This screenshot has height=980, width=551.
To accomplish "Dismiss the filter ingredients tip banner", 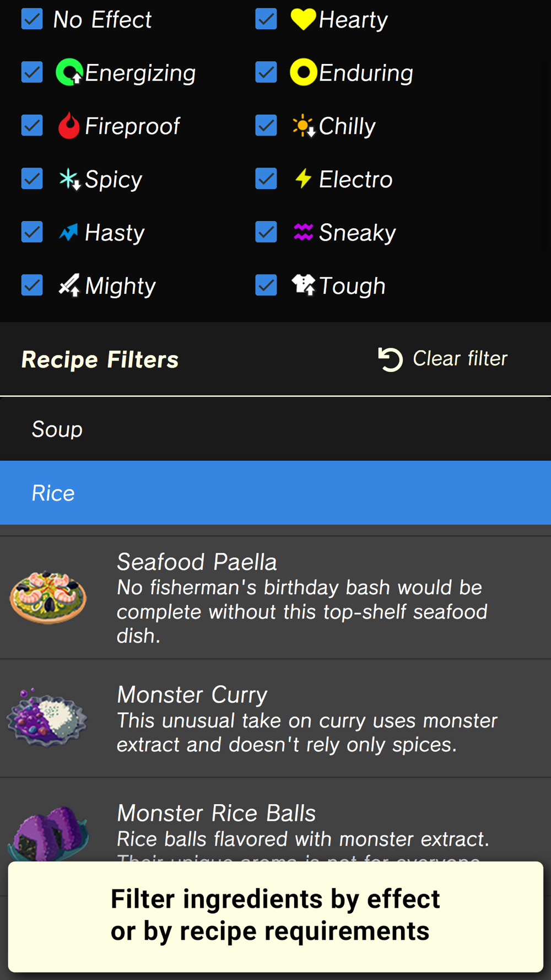I will click(275, 916).
